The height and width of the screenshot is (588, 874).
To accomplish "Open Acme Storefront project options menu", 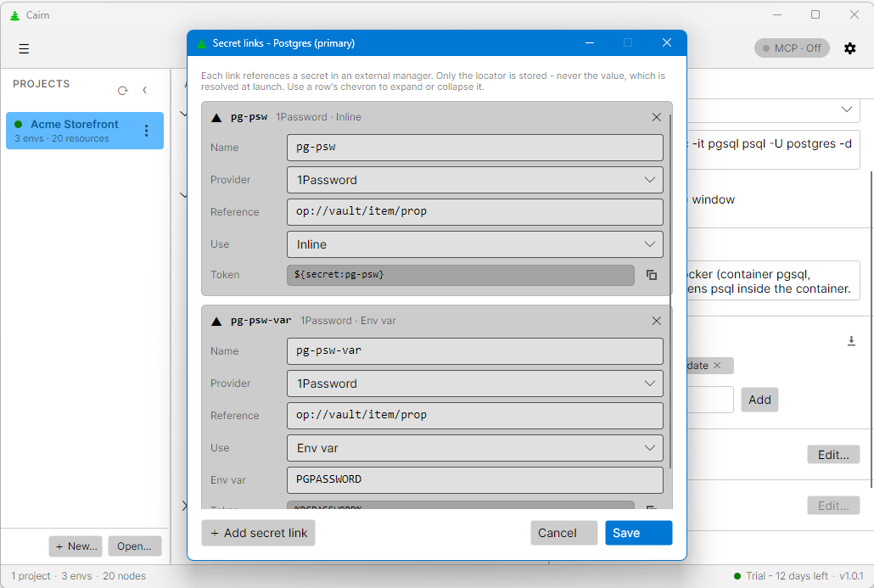I will coord(147,131).
